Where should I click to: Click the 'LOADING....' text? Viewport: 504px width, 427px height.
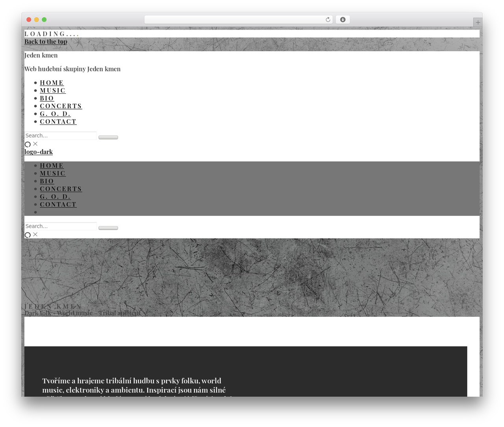52,34
